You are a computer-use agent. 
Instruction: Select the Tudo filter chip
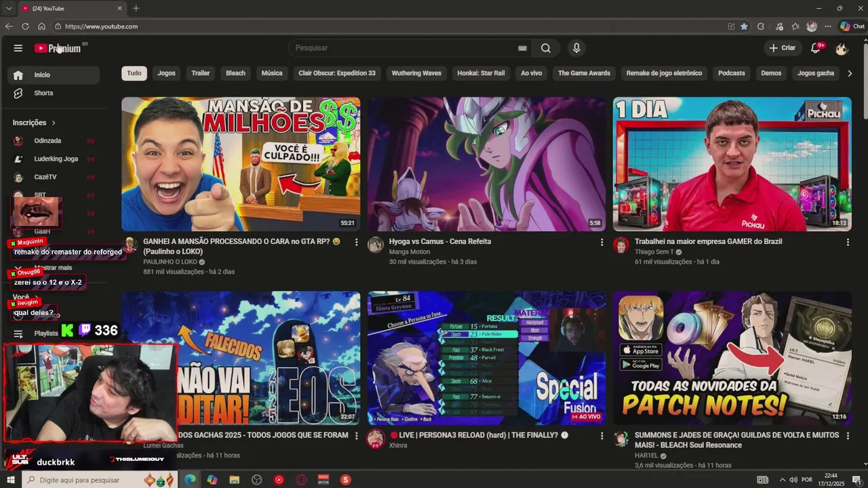[134, 73]
